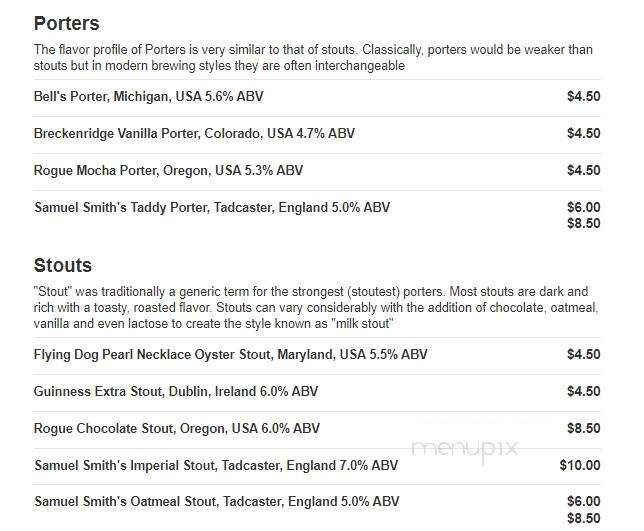Viewport: 644px width, 531px height.
Task: Click the $4.50 Guinness Extra Stout price
Action: [x=583, y=391]
